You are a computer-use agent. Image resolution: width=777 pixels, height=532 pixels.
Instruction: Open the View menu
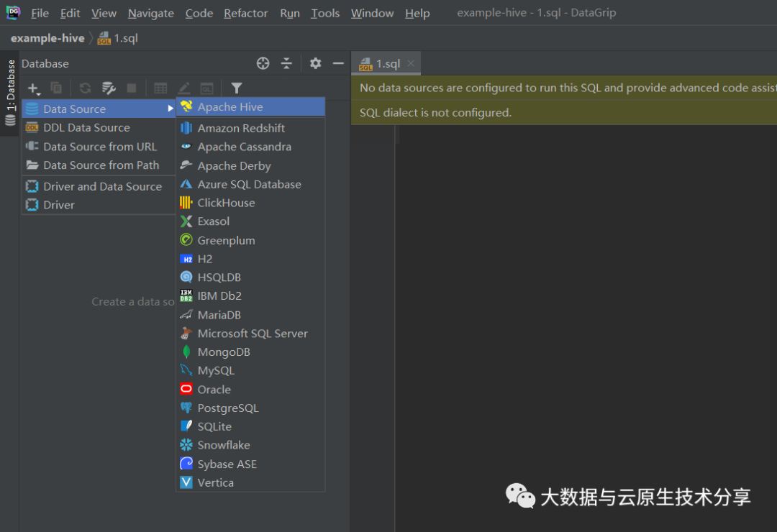tap(104, 14)
